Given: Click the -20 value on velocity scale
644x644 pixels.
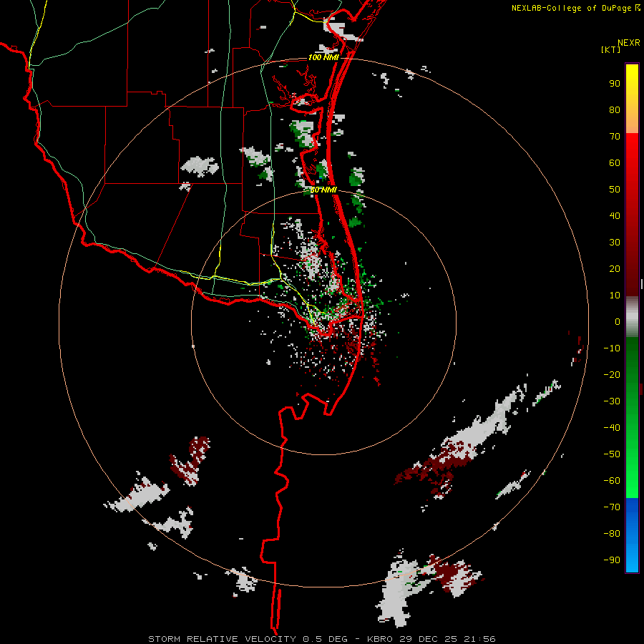Looking at the screenshot, I should tap(612, 374).
